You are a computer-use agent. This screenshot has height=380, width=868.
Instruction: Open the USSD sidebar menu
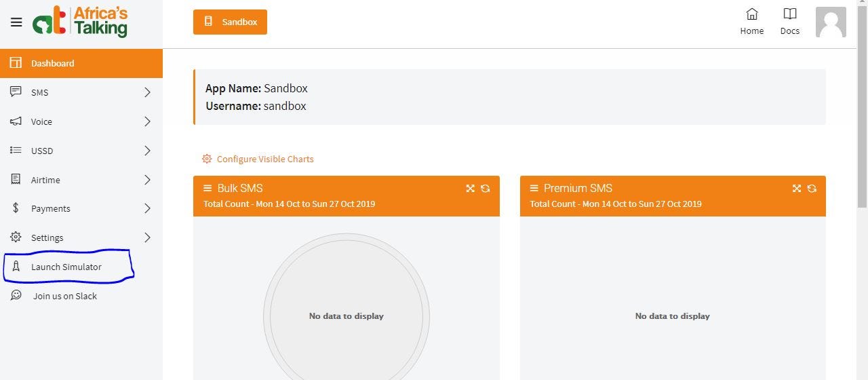(81, 151)
